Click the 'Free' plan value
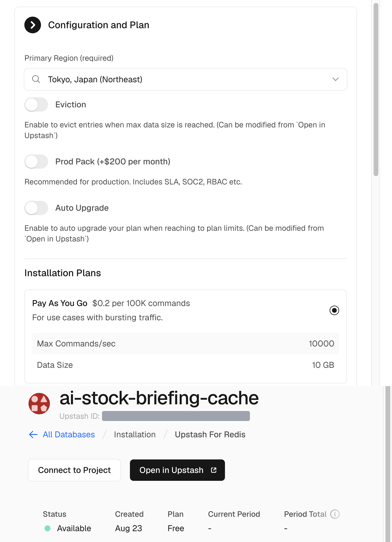392x542 pixels. [176, 528]
